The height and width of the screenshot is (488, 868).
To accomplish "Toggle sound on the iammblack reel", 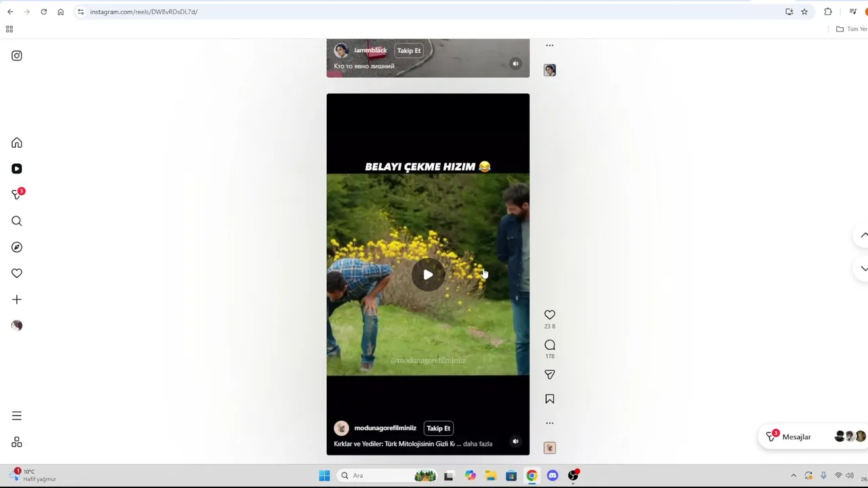I will [515, 64].
